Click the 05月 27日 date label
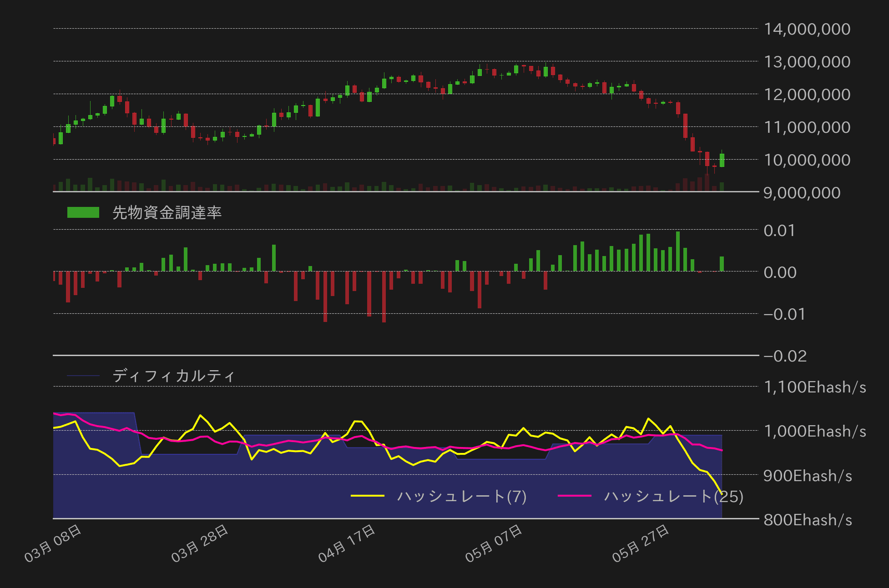 641,543
